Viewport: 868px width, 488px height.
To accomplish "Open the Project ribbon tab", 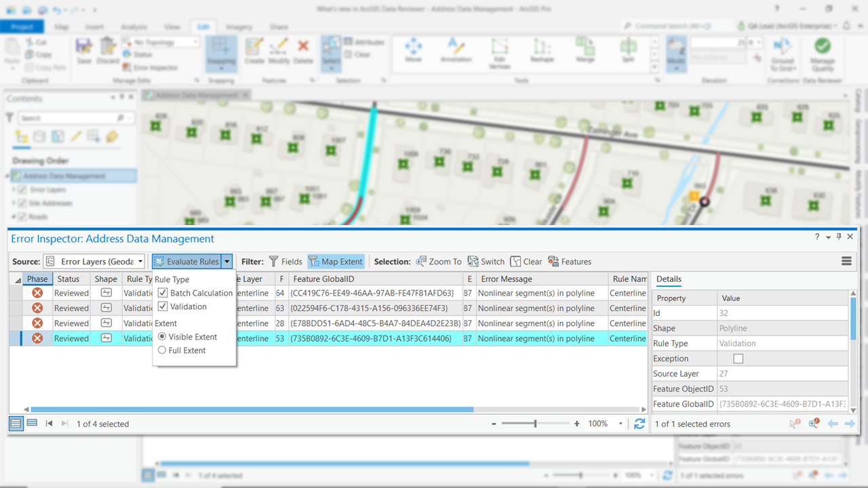I will 22,26.
